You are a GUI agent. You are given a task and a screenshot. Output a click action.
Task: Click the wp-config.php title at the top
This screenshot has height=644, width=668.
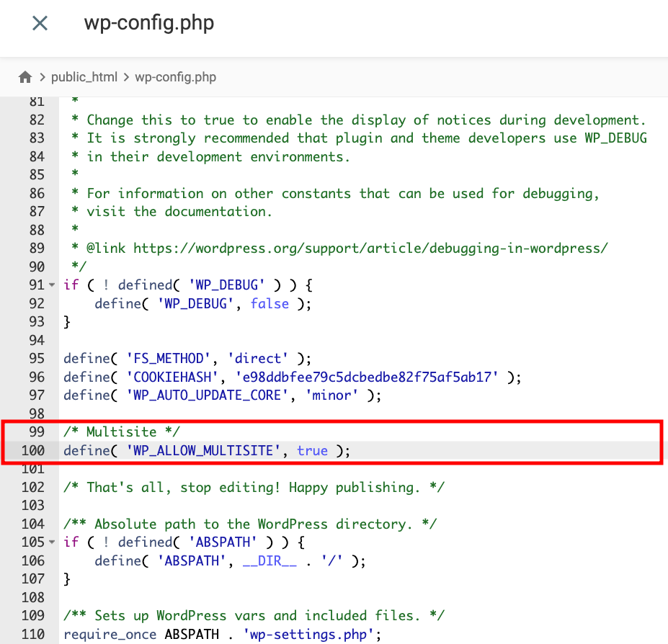[148, 24]
